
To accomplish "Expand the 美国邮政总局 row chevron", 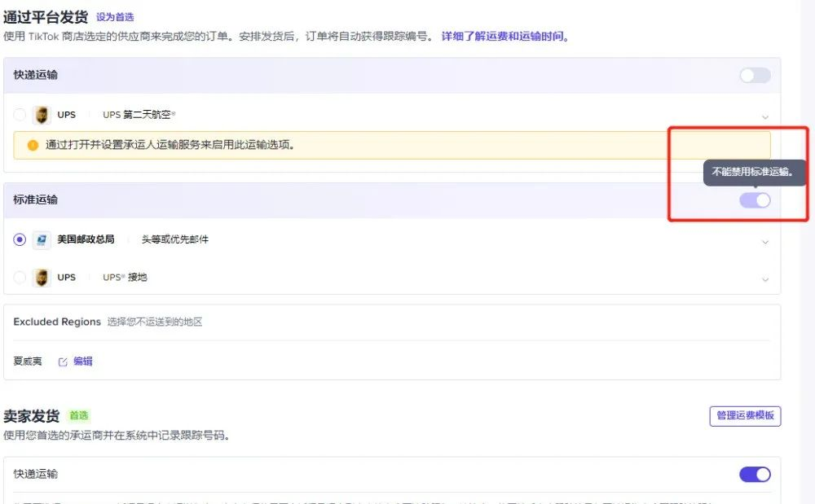I will click(765, 242).
